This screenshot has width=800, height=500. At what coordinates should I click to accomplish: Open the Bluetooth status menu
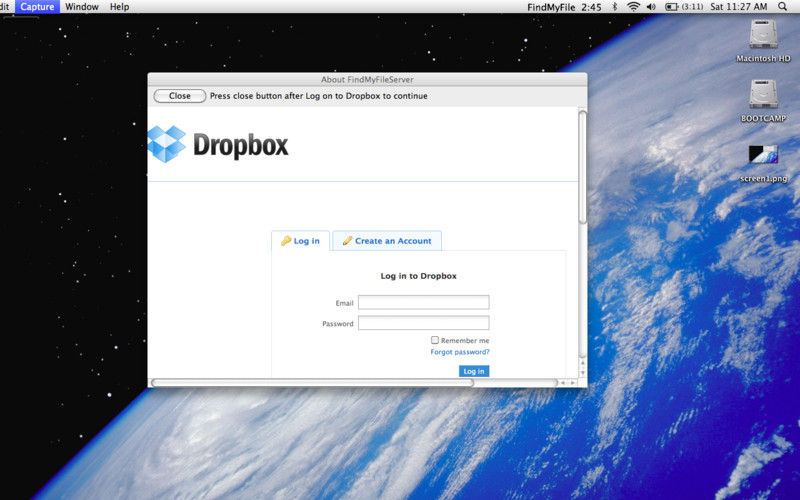615,7
